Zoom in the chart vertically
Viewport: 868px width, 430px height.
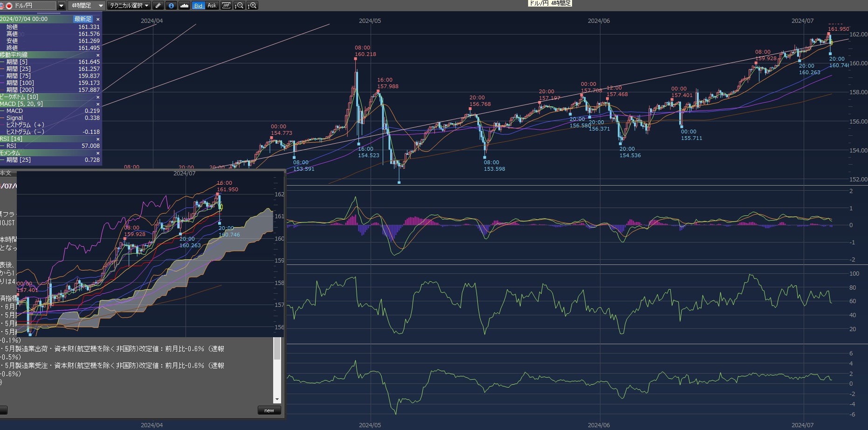point(252,6)
